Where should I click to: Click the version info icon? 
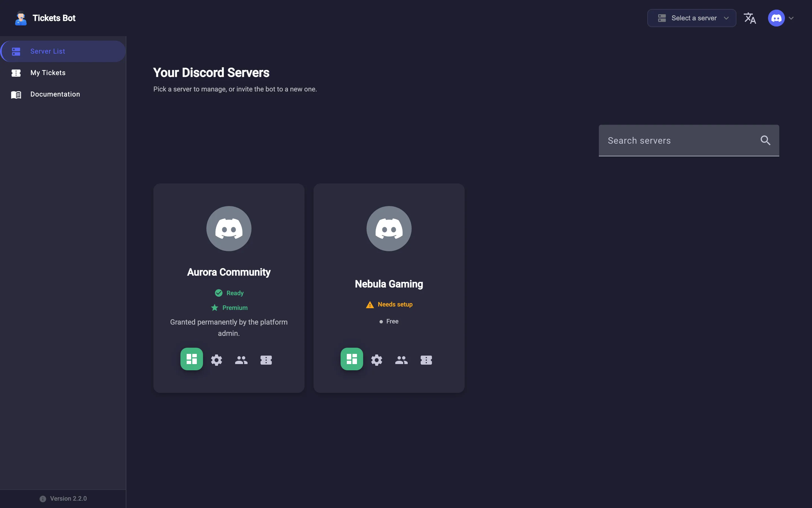pyautogui.click(x=43, y=499)
